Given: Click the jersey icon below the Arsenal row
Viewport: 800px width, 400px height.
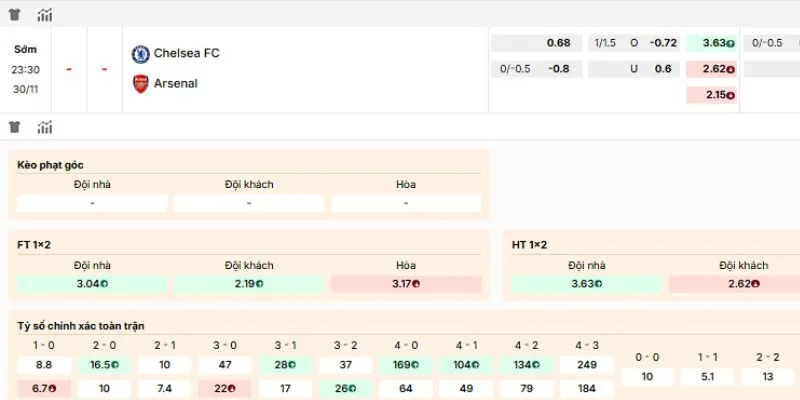Looking at the screenshot, I should click(x=15, y=127).
